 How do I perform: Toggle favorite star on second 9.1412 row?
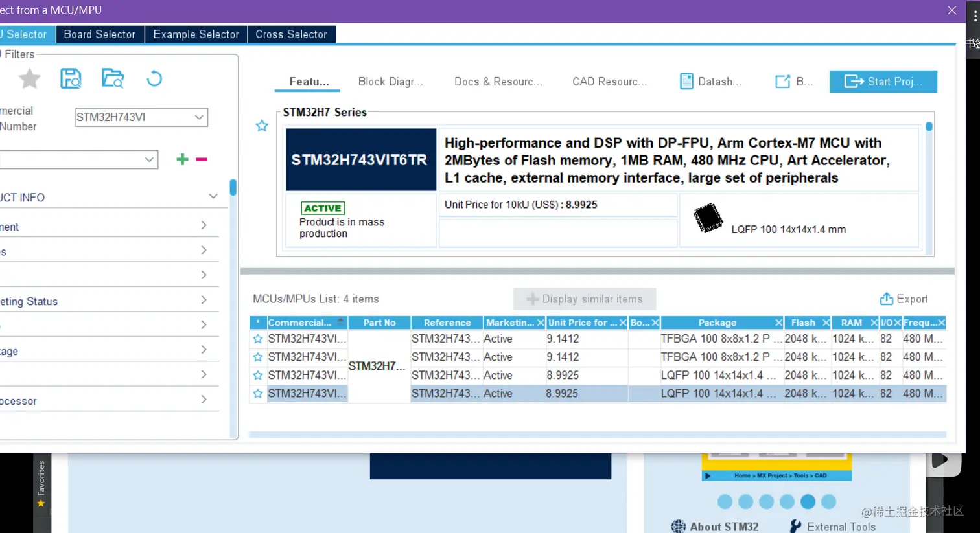click(x=258, y=357)
